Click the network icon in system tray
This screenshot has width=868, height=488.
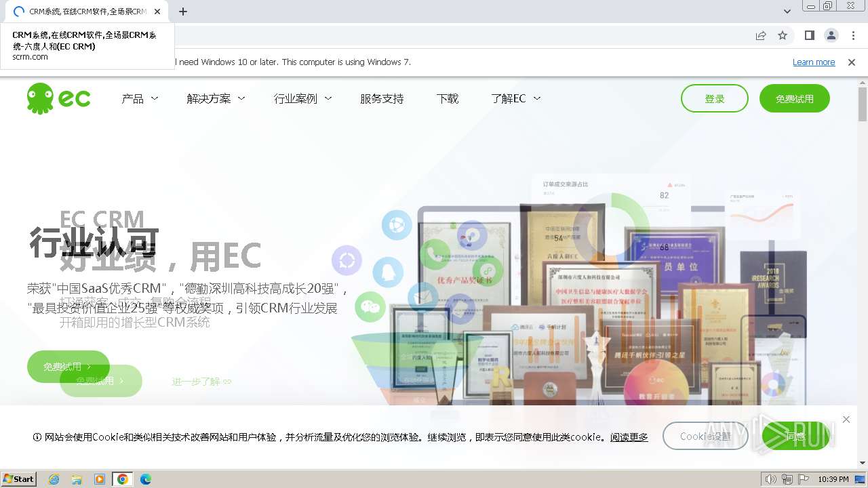coord(787,479)
